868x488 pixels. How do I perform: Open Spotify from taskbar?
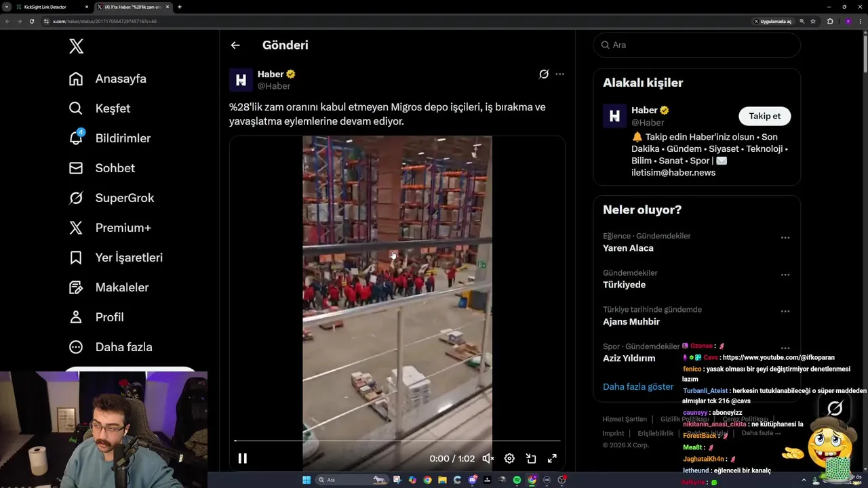pos(517,480)
